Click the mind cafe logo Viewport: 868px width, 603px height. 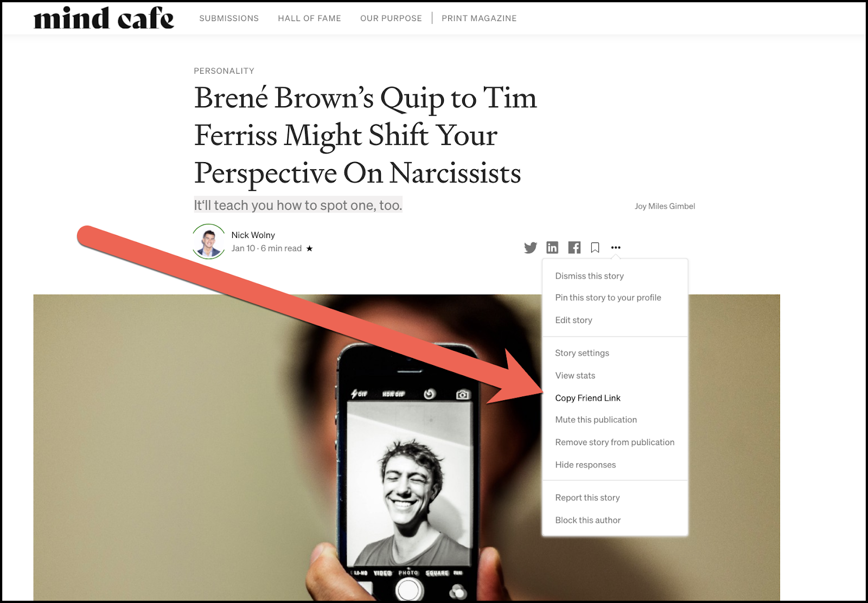[104, 18]
